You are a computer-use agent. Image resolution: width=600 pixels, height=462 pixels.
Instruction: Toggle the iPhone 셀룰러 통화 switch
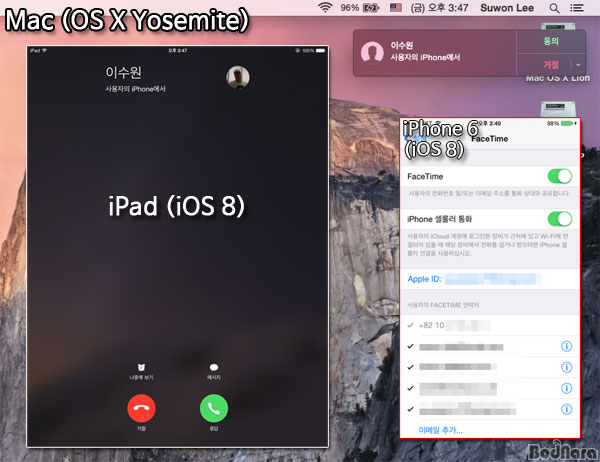[x=560, y=219]
